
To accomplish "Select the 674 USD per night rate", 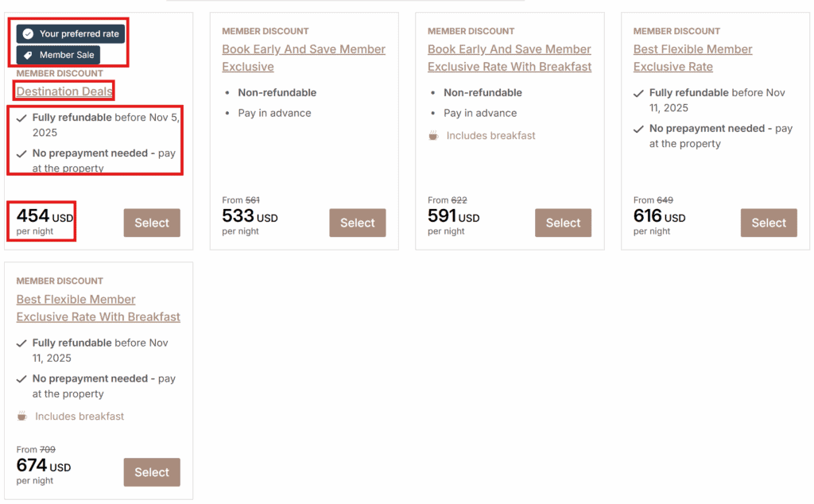I will [152, 472].
